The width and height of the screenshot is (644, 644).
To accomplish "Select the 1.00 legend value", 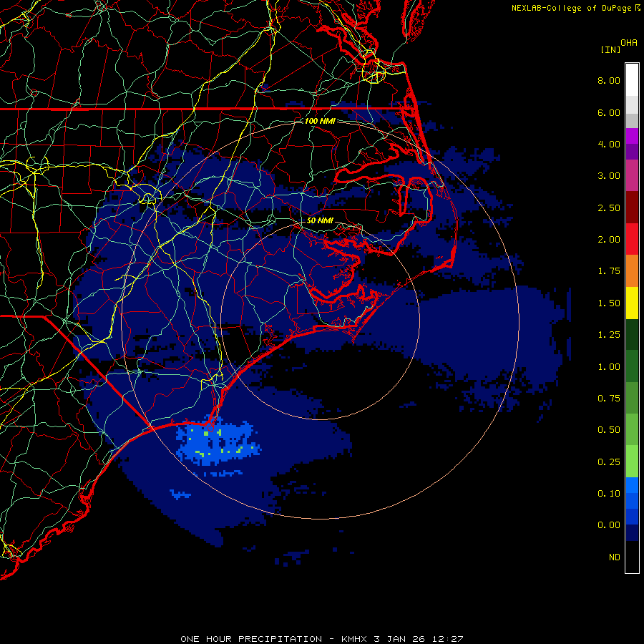I will 609,367.
